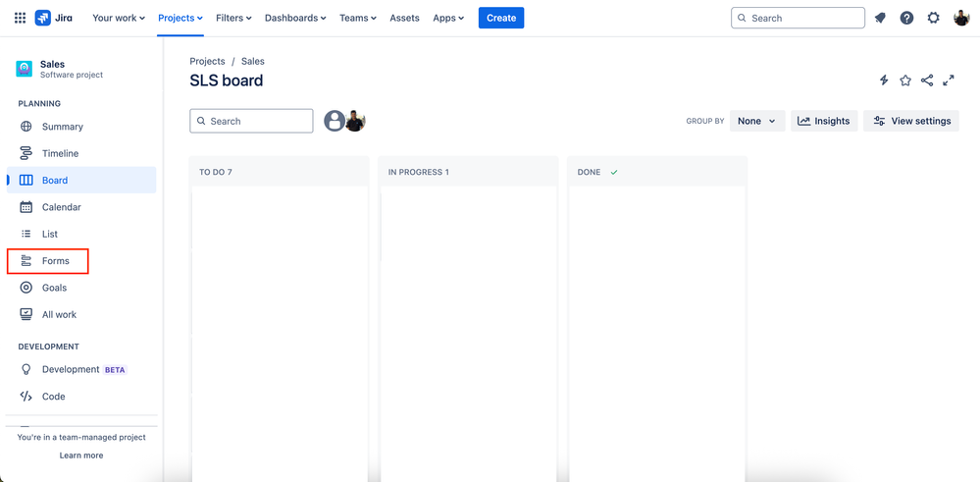The image size is (980, 482).
Task: Go to Calendar view
Action: click(81, 207)
